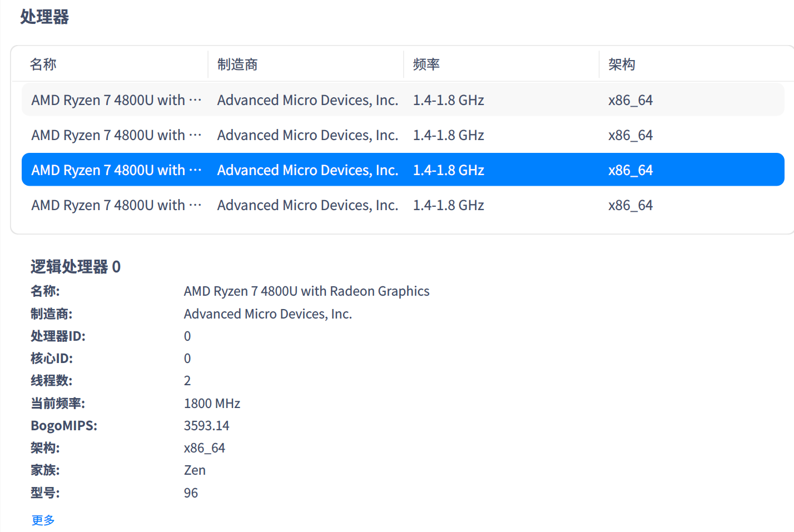Select the 96 model value
This screenshot has height=532, width=794.
click(191, 493)
